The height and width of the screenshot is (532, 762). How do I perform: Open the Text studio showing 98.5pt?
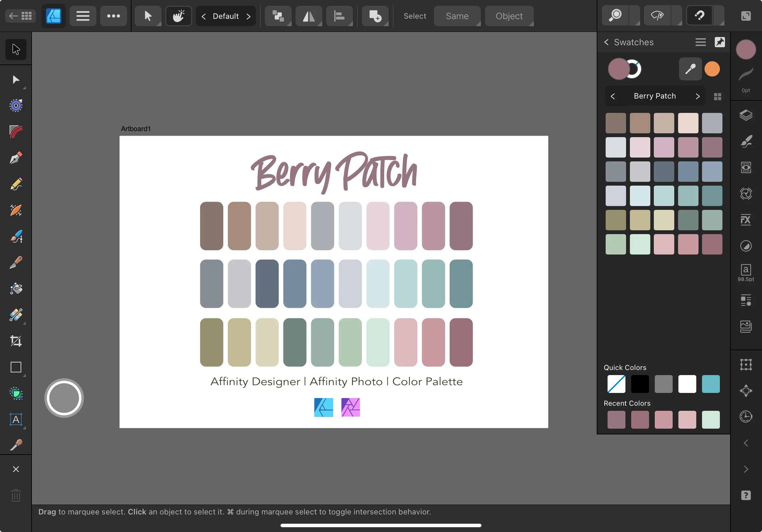point(746,273)
